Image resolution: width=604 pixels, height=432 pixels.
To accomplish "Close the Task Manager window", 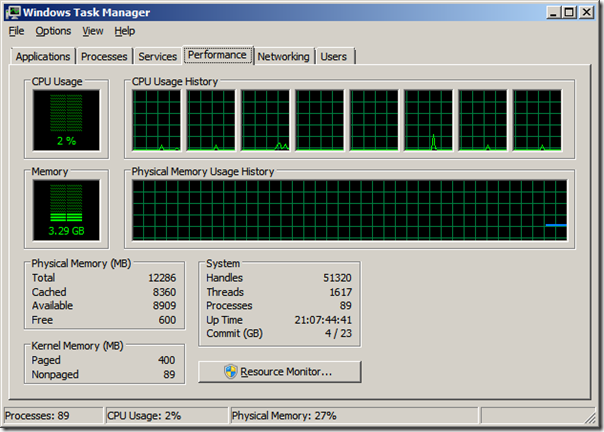I will pos(587,12).
